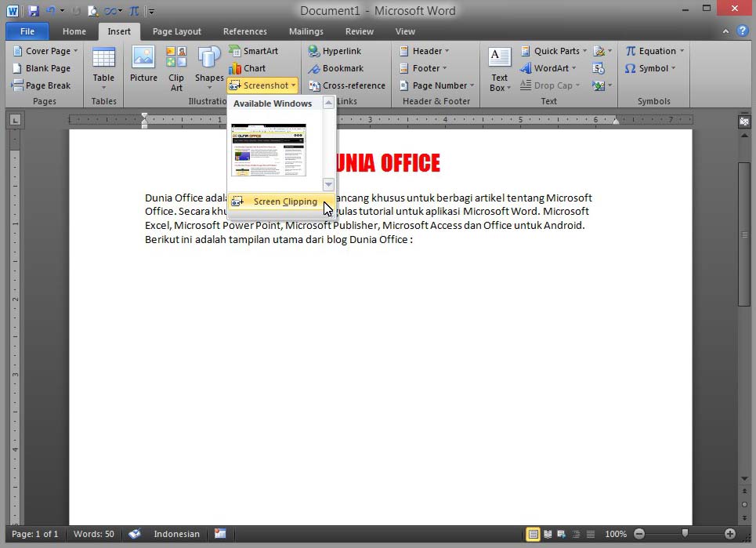Switch to Draft view
This screenshot has height=548, width=756.
(591, 534)
